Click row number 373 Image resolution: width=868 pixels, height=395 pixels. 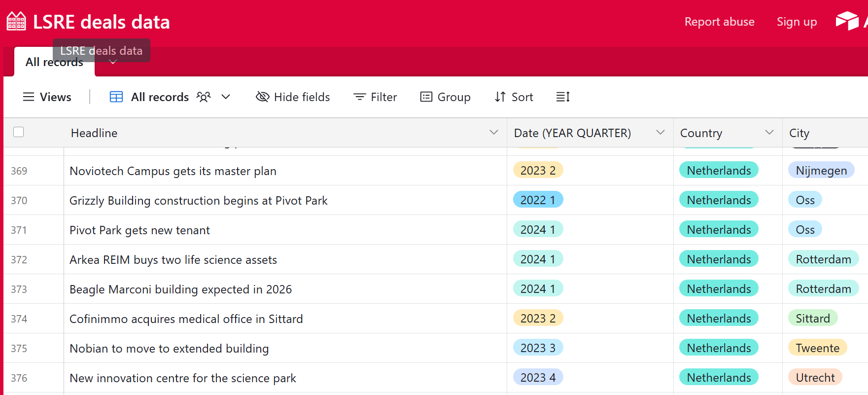pyautogui.click(x=19, y=289)
